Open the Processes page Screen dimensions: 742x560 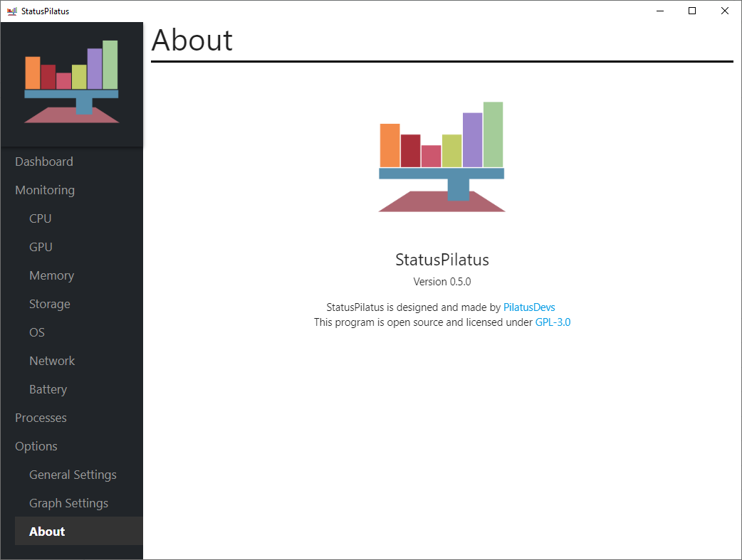(78, 418)
